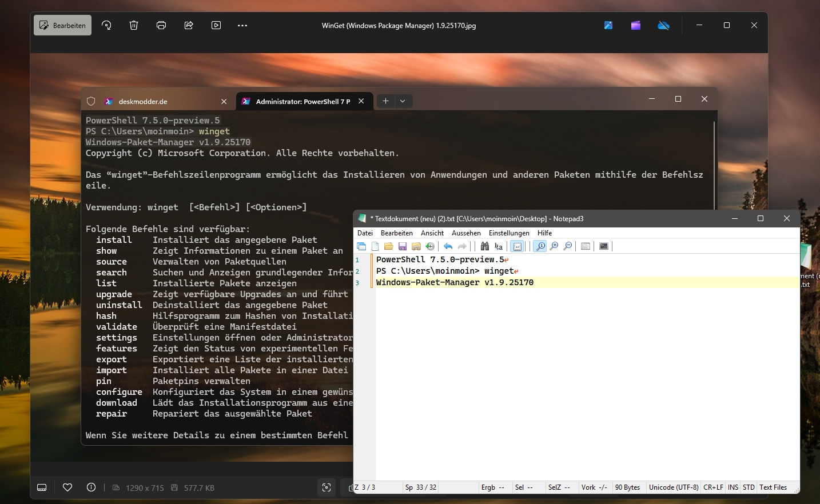Print the image via the printer icon
This screenshot has width=820, height=504.
(161, 25)
